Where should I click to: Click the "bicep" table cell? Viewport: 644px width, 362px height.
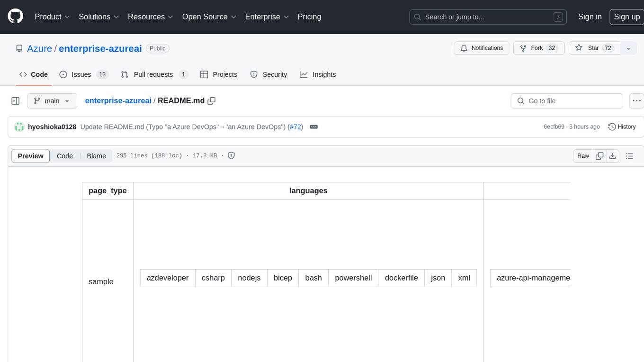(x=283, y=278)
